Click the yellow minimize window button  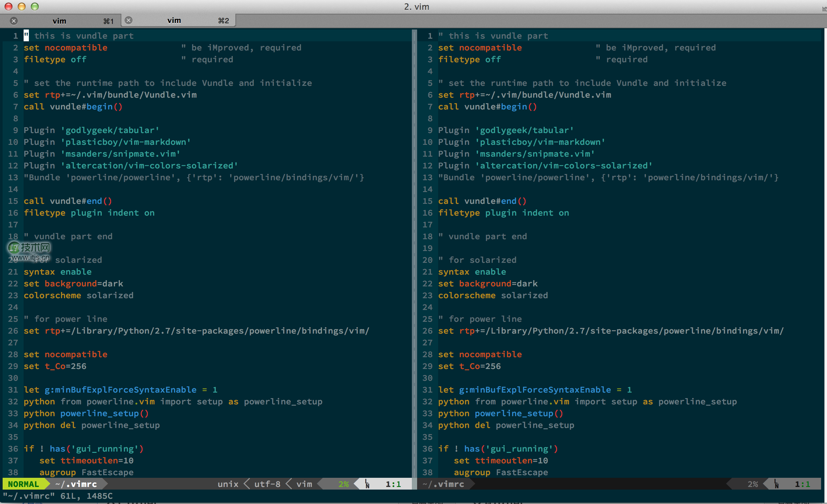point(22,6)
